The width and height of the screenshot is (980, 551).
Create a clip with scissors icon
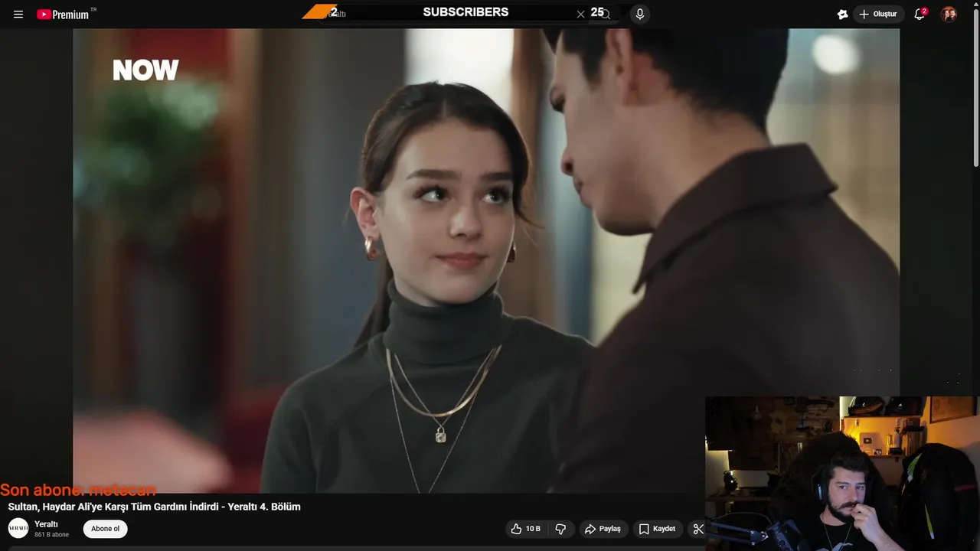[x=697, y=529]
